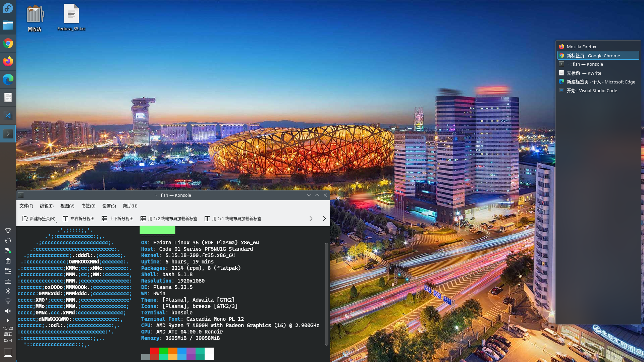Show more toolbar actions with right chevron
644x362 pixels.
(311, 219)
